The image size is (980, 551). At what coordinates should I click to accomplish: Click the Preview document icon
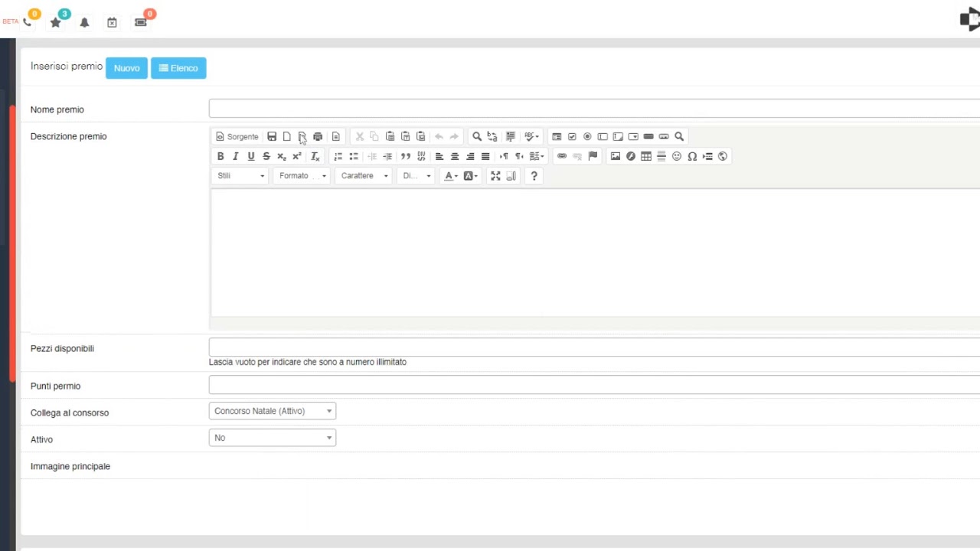pos(302,136)
